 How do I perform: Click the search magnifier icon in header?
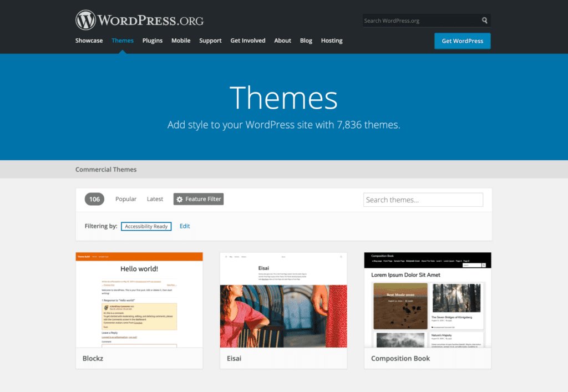pos(484,21)
